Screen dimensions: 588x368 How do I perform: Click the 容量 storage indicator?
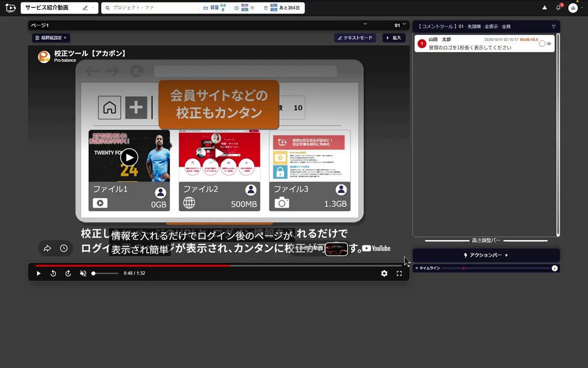(215, 8)
